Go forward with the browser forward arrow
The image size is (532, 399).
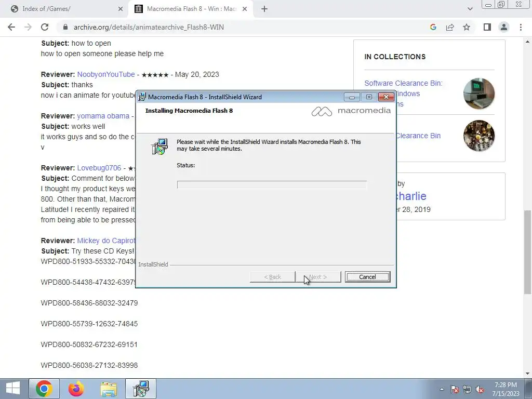click(x=28, y=27)
